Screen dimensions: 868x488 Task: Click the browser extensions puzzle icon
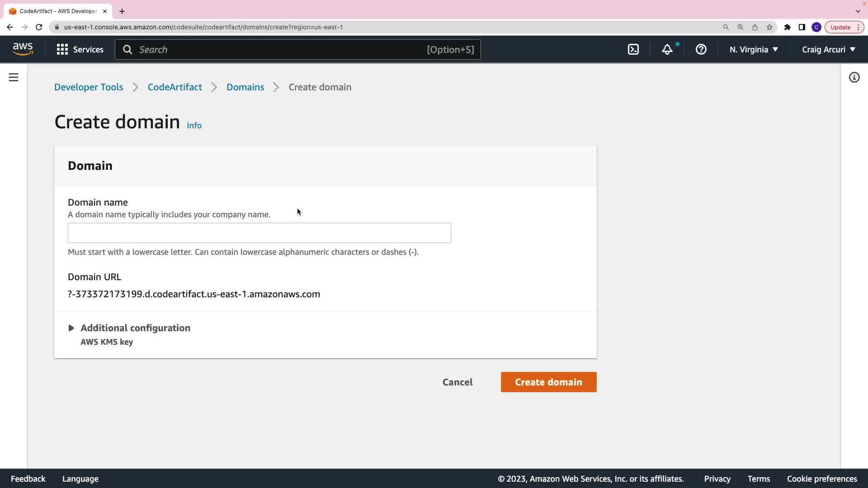[788, 27]
